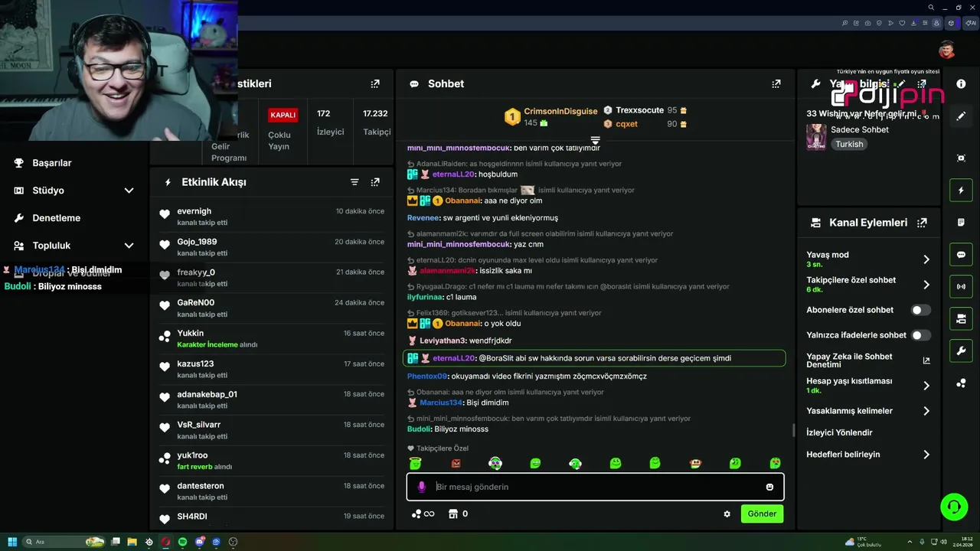Click Trexxsocute in leaderboard
The width and height of the screenshot is (980, 551).
639,110
